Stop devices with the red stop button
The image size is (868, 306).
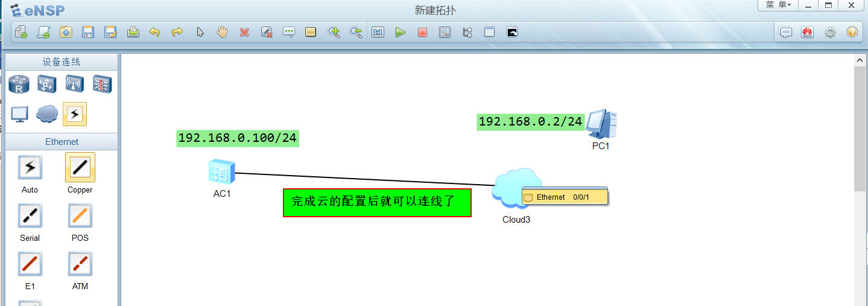point(422,32)
